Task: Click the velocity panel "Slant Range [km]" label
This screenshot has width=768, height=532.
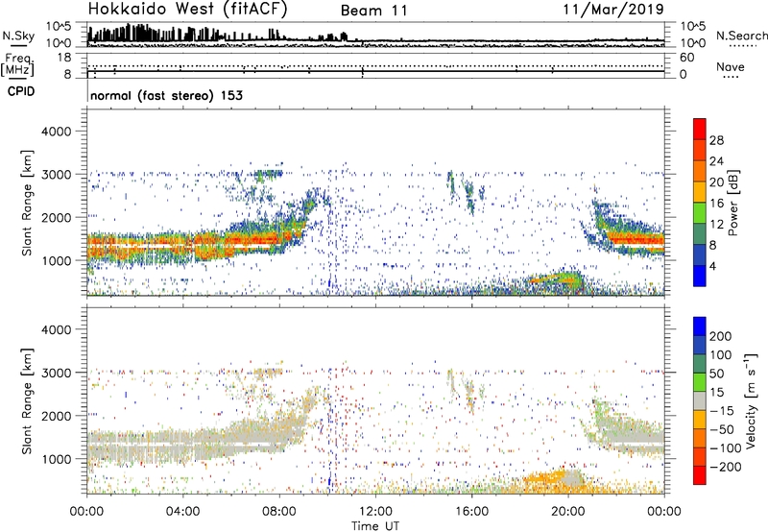Action: tap(27, 401)
